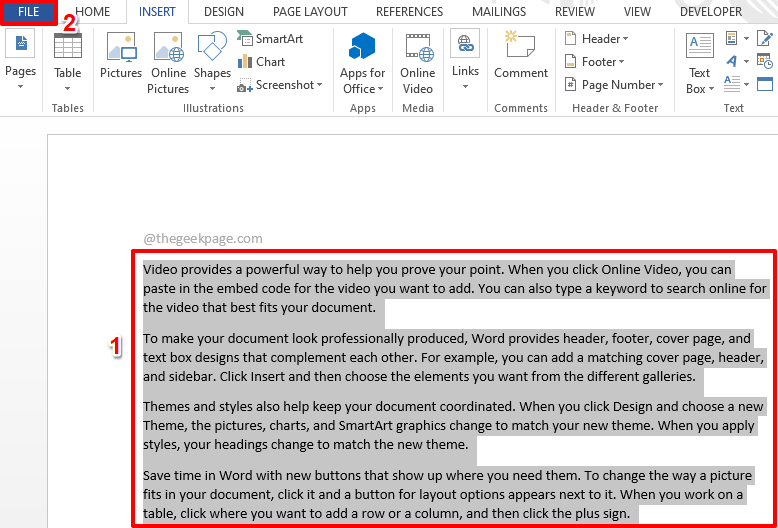Open the Links group button
Viewport: 778px width, 528px height.
pyautogui.click(x=465, y=60)
